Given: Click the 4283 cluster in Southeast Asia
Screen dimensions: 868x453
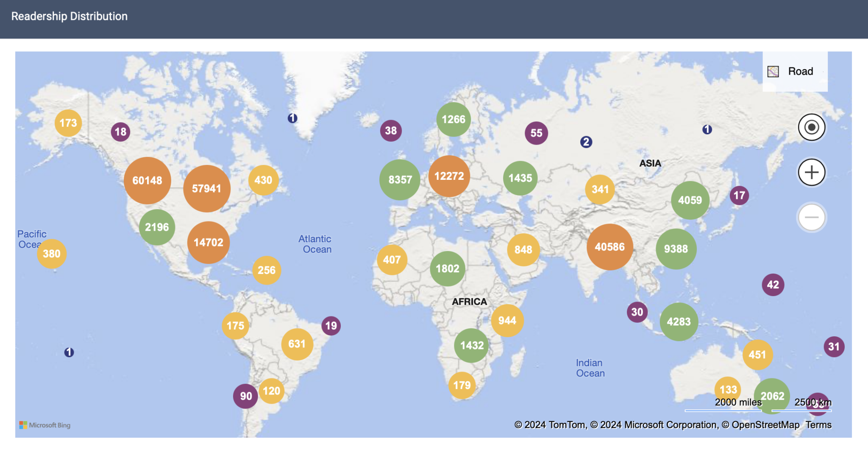Looking at the screenshot, I should click(679, 322).
